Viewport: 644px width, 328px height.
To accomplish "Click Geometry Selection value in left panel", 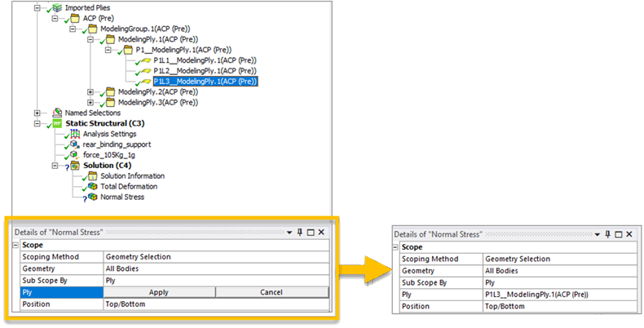I will pyautogui.click(x=139, y=257).
